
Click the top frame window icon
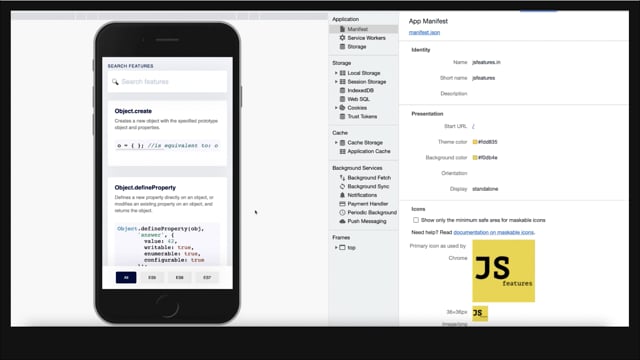[342, 247]
